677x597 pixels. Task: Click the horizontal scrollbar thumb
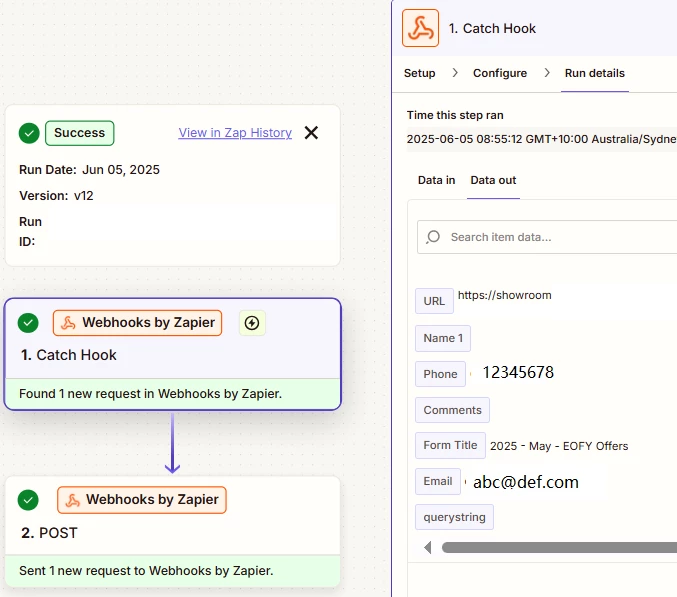click(559, 547)
